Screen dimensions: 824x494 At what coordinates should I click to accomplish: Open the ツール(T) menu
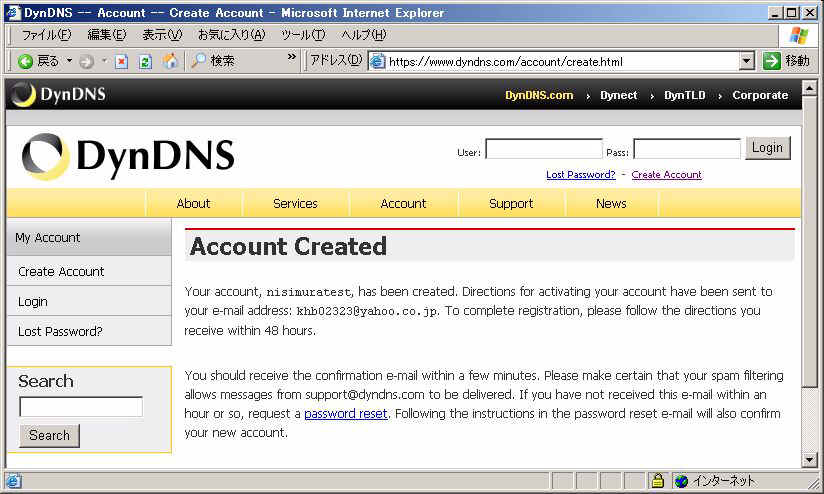click(303, 35)
